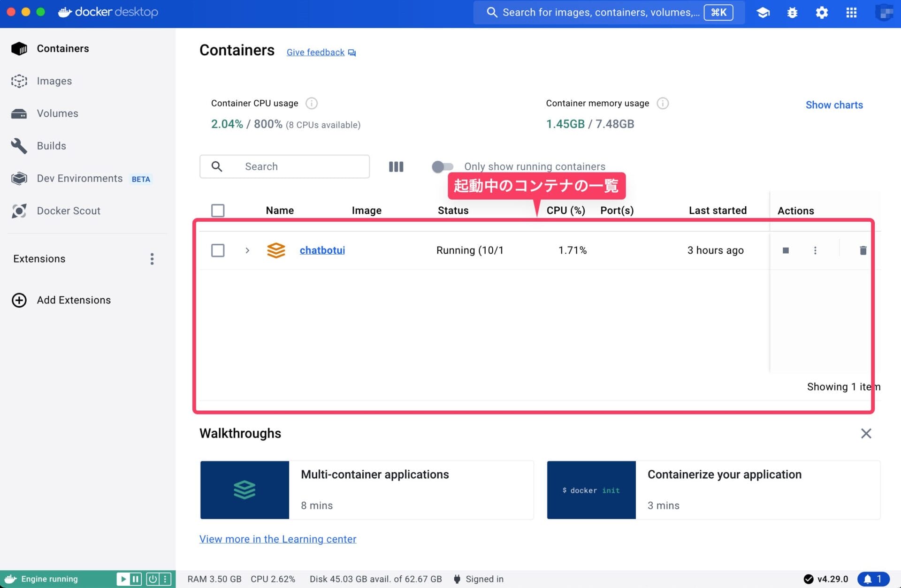Toggle Only show running containers
The width and height of the screenshot is (901, 588).
[442, 166]
